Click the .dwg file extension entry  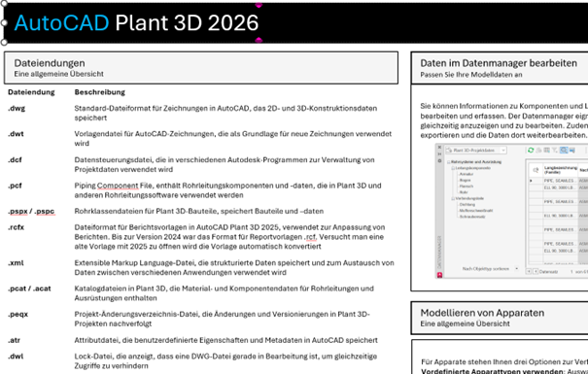(x=17, y=109)
